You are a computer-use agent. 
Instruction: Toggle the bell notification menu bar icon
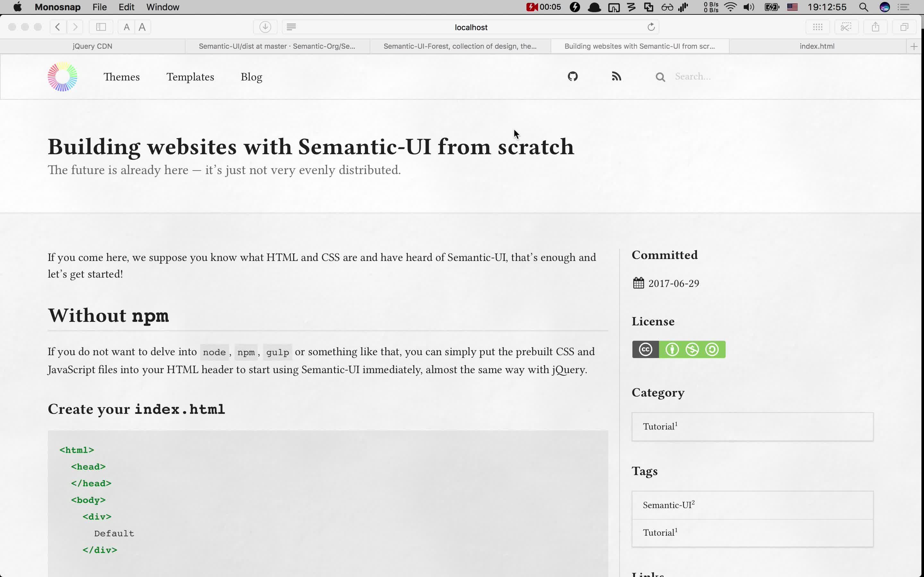(x=594, y=7)
